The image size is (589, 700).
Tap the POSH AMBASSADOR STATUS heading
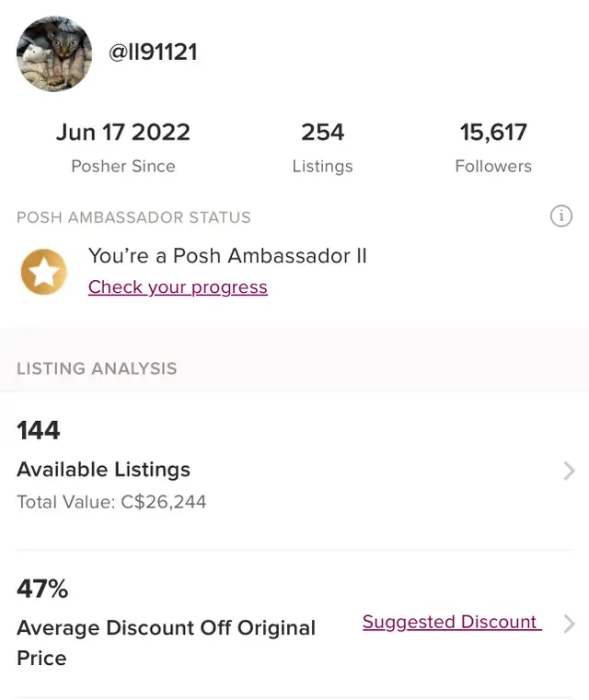133,217
